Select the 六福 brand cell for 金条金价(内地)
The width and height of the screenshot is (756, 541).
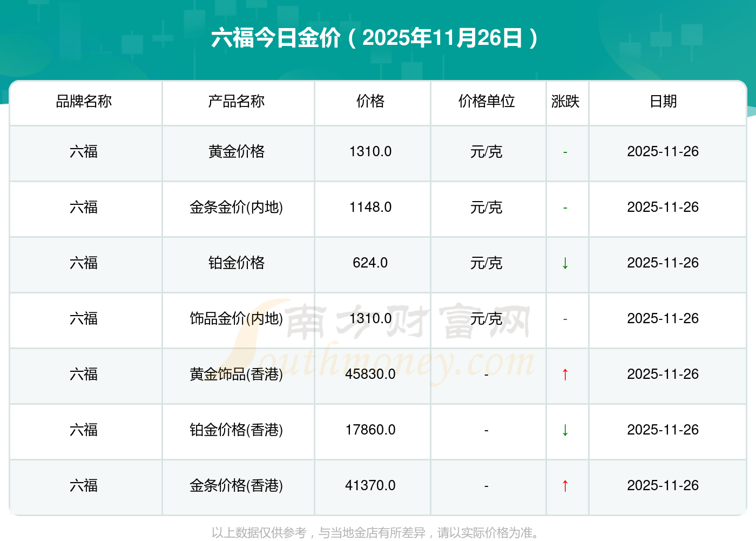84,207
